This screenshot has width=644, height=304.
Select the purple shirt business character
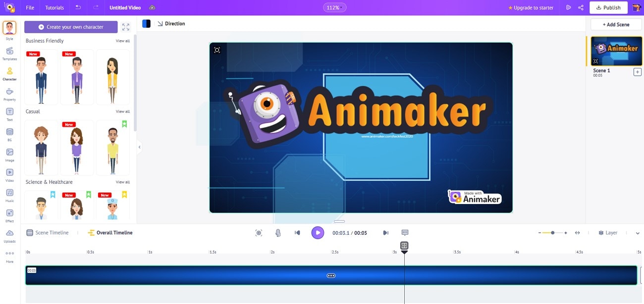pos(77,77)
